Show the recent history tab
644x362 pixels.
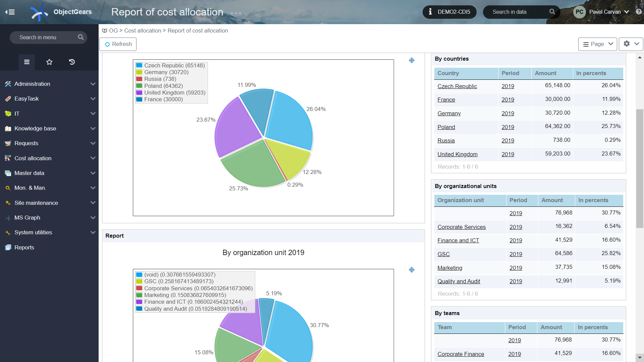[x=72, y=62]
